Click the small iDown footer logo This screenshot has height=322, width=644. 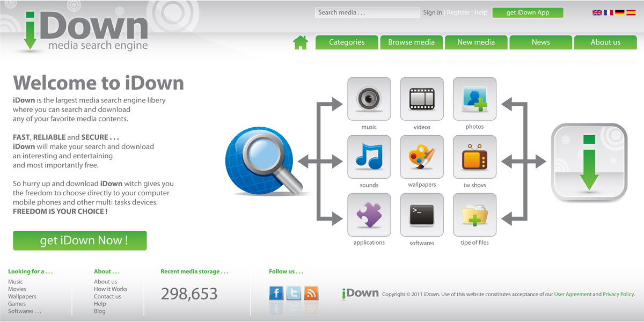pyautogui.click(x=360, y=293)
